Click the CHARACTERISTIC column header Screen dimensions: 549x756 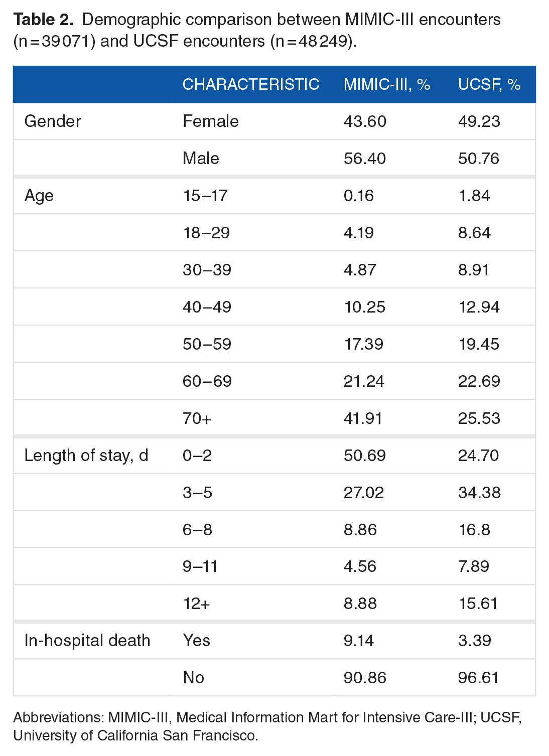[250, 84]
